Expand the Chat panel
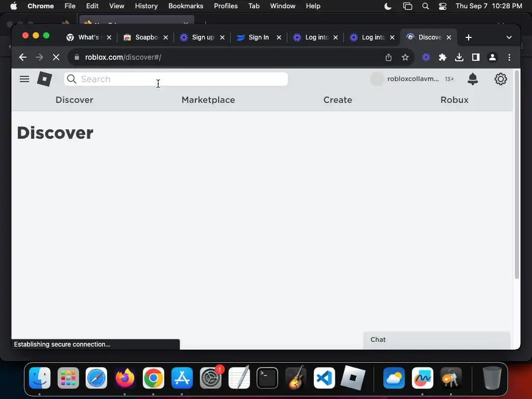The height and width of the screenshot is (399, 532). 436,340
